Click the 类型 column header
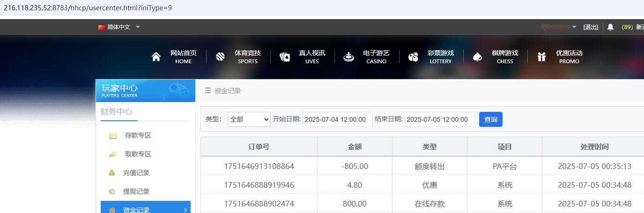The width and height of the screenshot is (644, 213). (429, 147)
